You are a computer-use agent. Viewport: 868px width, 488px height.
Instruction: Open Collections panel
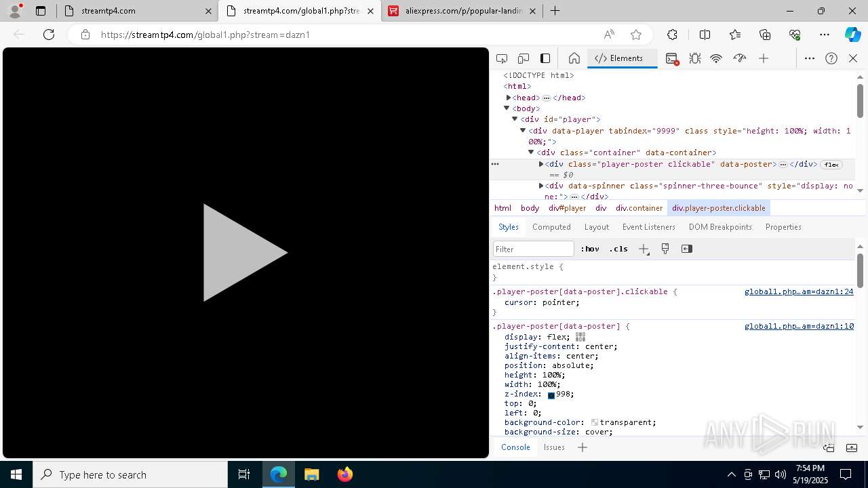tap(765, 35)
